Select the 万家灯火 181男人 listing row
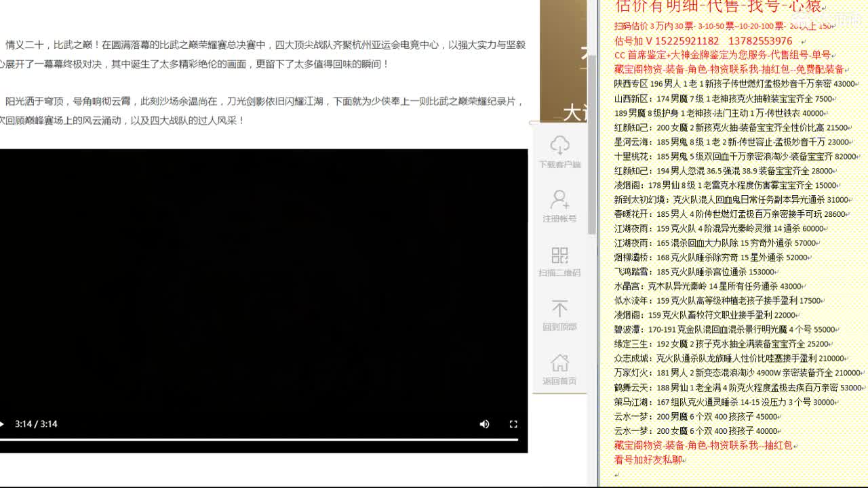868x488 pixels. pyautogui.click(x=737, y=372)
